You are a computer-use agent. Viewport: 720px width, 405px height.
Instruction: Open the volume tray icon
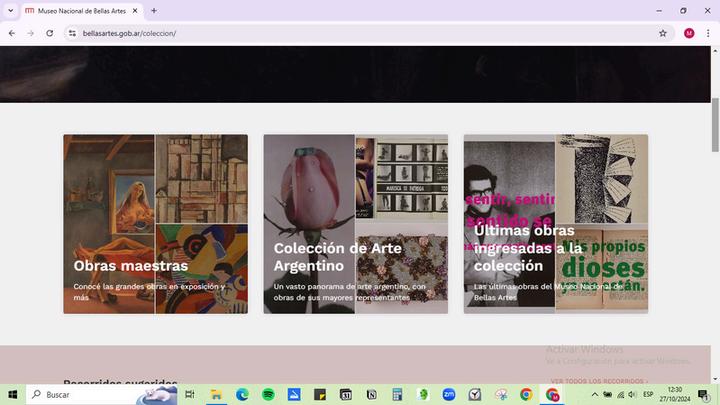[x=632, y=394]
